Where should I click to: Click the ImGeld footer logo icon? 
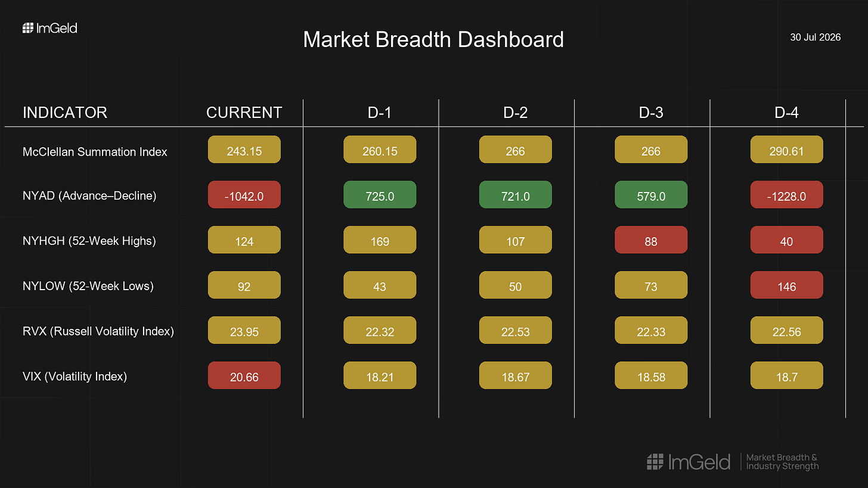pos(655,461)
